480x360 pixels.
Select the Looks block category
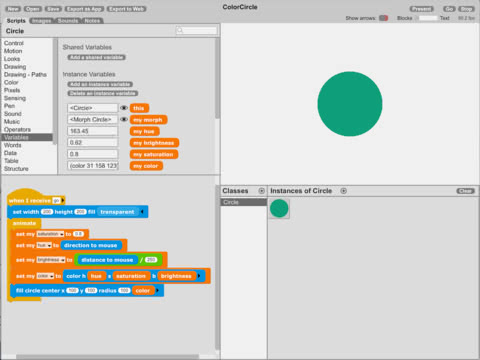click(12, 59)
